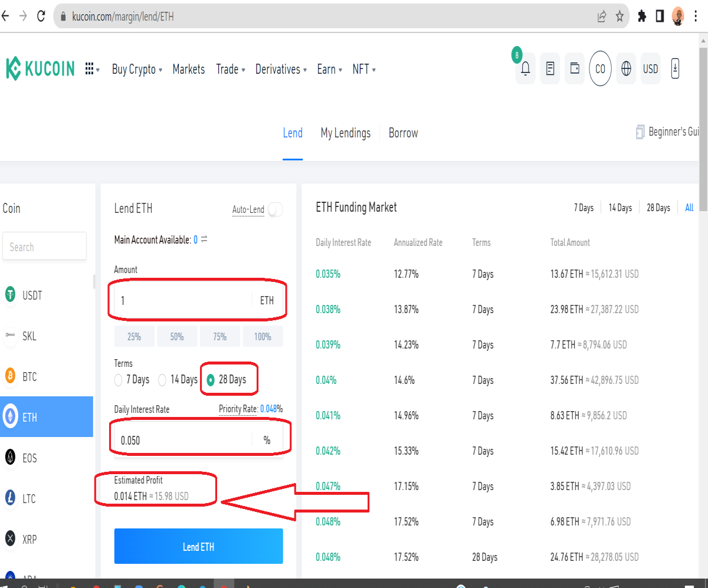Image resolution: width=708 pixels, height=588 pixels.
Task: Select the SKL coin icon
Action: [x=11, y=336]
